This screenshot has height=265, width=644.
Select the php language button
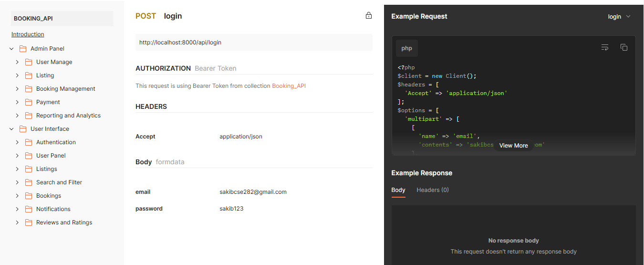pos(406,48)
